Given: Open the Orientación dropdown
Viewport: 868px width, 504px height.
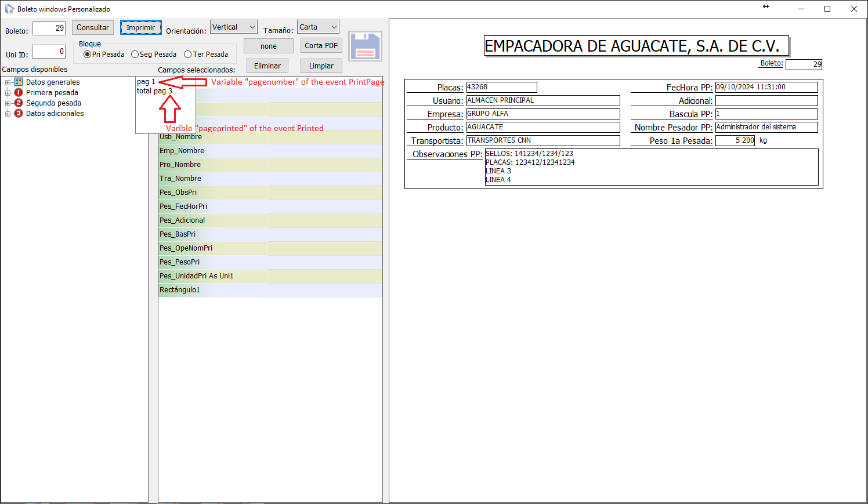Looking at the screenshot, I should click(233, 27).
